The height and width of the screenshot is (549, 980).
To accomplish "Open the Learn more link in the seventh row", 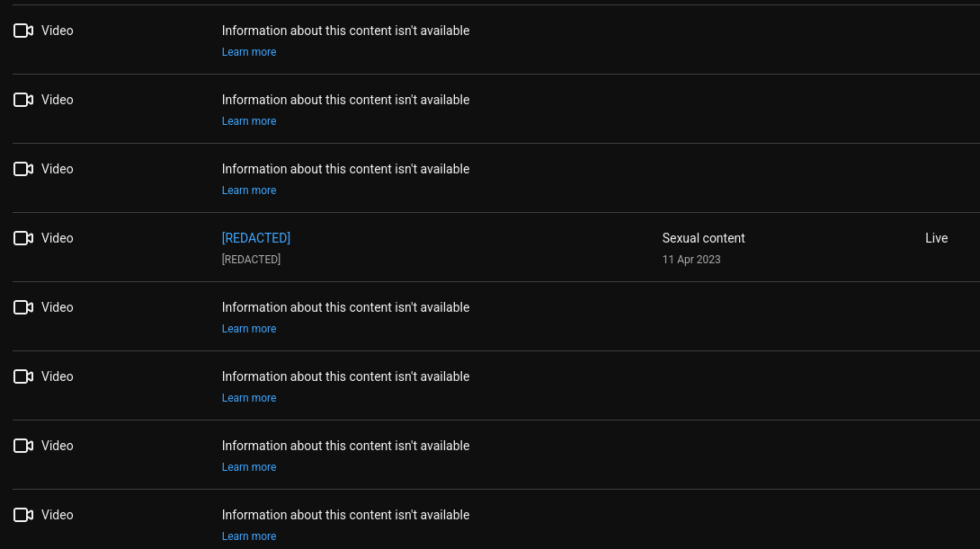I will (249, 467).
